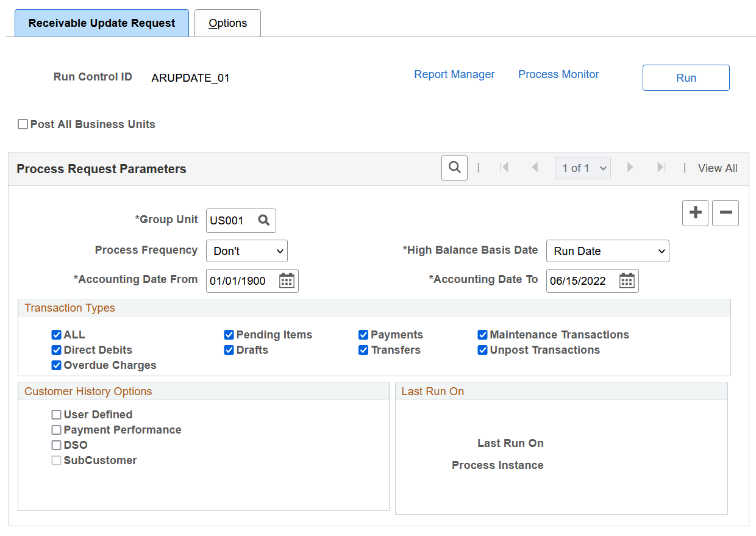
Task: Open the Process Monitor link
Action: [558, 74]
